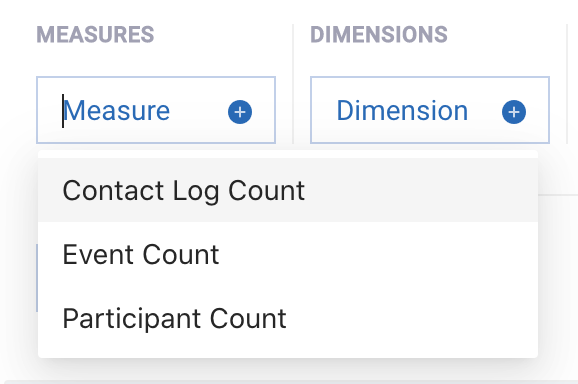The width and height of the screenshot is (578, 384).
Task: Click the divider between Measures and Dimensions
Action: [x=293, y=84]
